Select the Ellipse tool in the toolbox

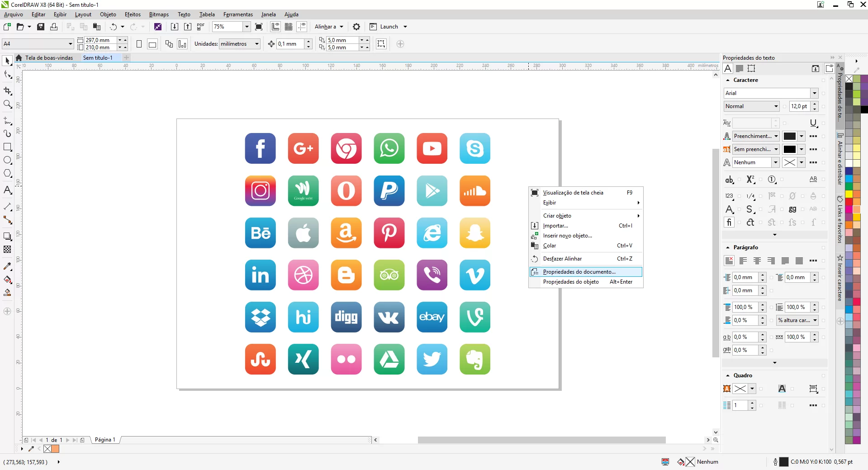pos(7,160)
